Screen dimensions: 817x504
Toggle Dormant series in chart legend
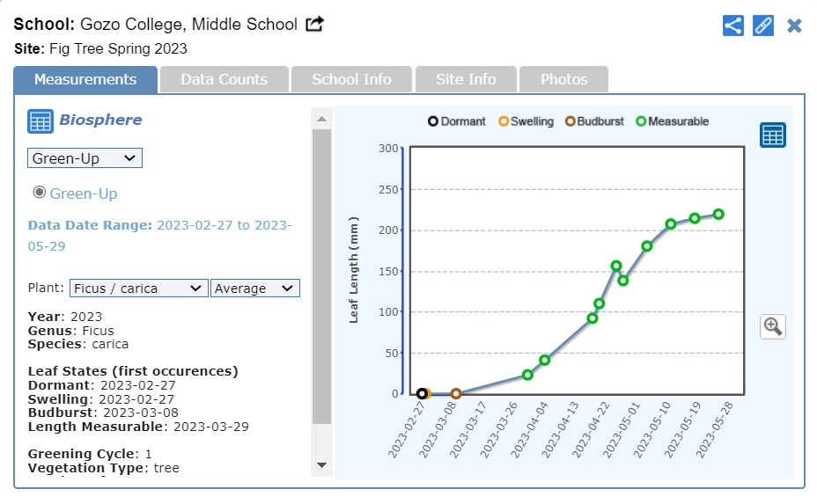coord(457,121)
